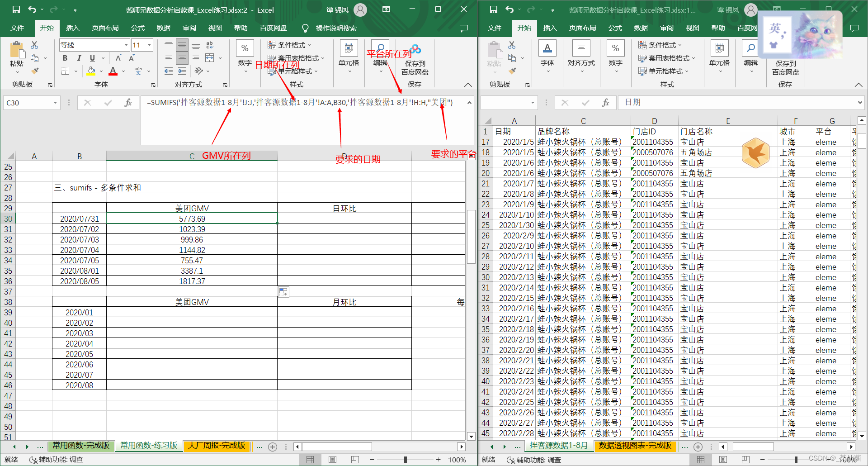Screen dimensions: 868x466
Task: Open 条件格式 dropdown in left window
Action: click(x=289, y=45)
